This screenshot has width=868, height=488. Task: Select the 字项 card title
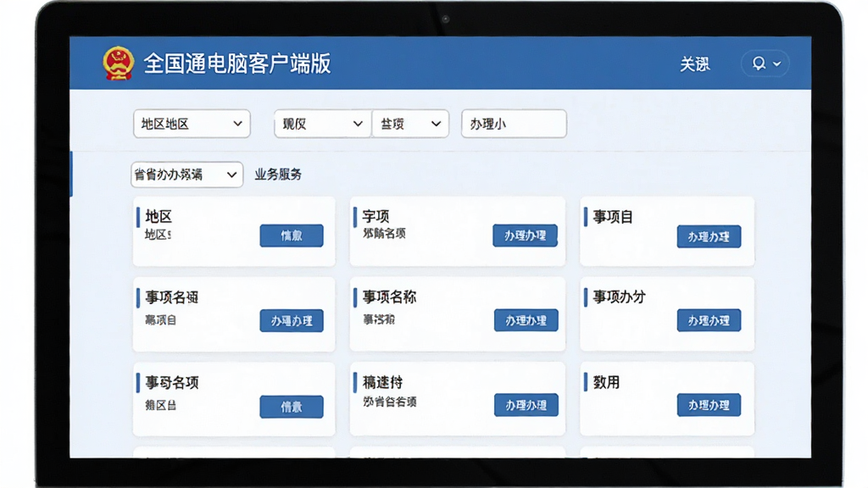coord(376,216)
